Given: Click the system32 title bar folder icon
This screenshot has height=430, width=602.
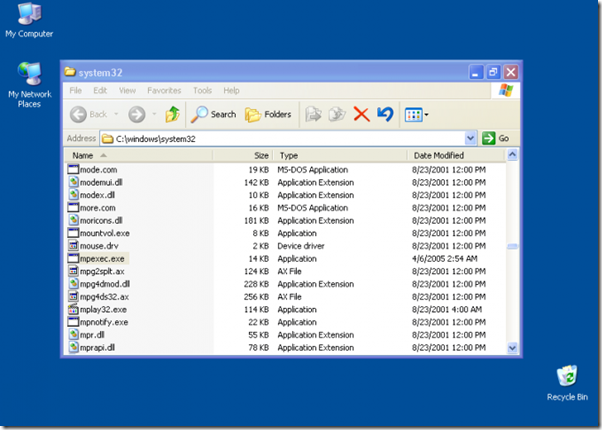Looking at the screenshot, I should 70,72.
